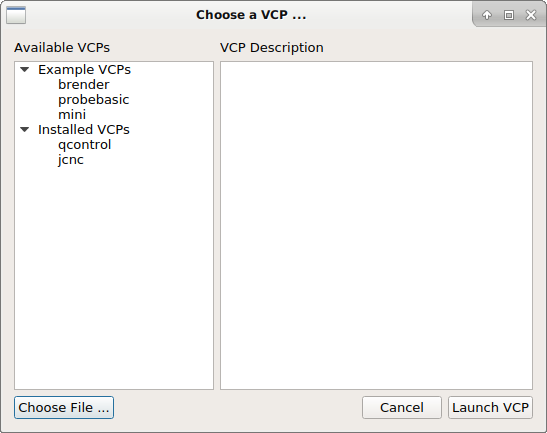Click the Installed VCPs category label

(x=84, y=130)
